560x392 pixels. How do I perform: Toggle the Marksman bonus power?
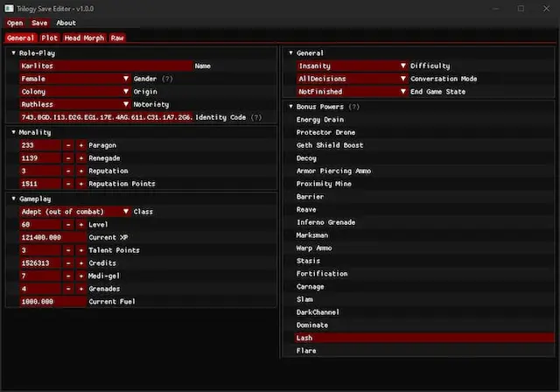point(424,234)
